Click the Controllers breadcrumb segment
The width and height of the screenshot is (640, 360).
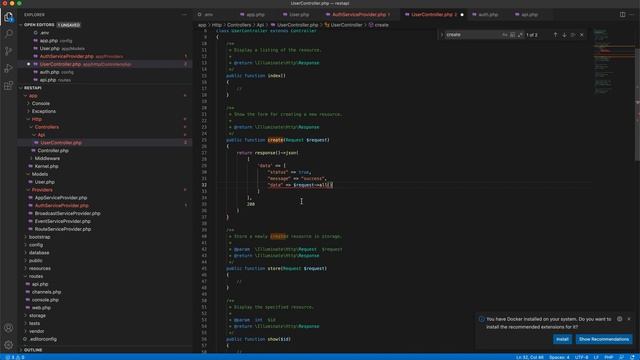(x=239, y=25)
